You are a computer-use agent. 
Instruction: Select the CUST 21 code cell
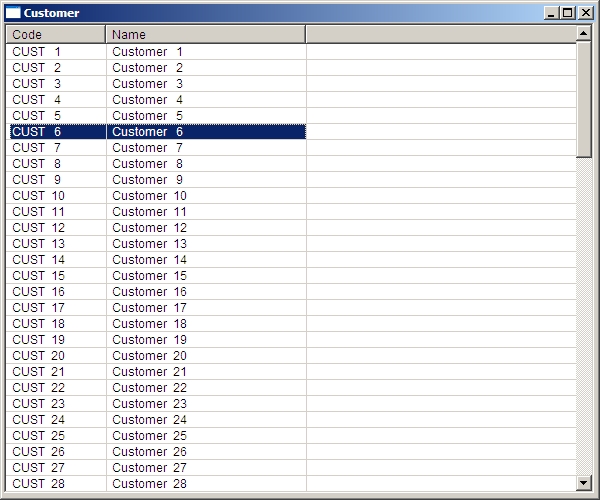pyautogui.click(x=56, y=371)
